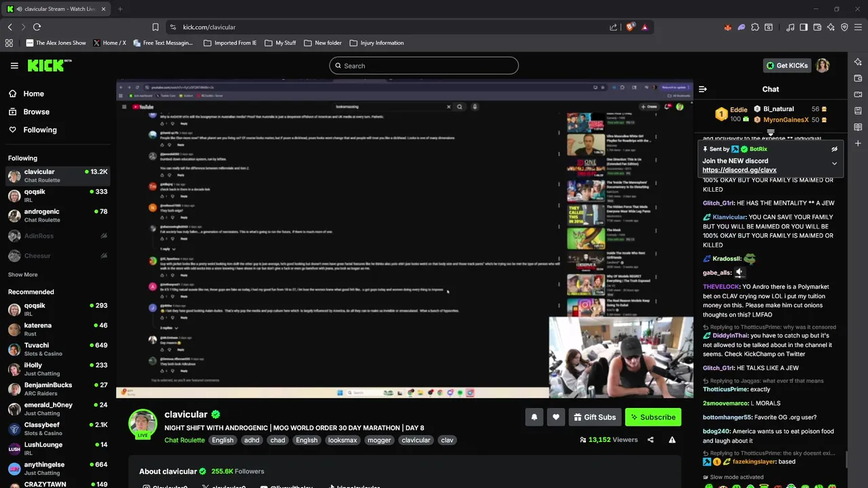Open the browser music player icon
Screen dimensions: 868x488
coord(790,27)
